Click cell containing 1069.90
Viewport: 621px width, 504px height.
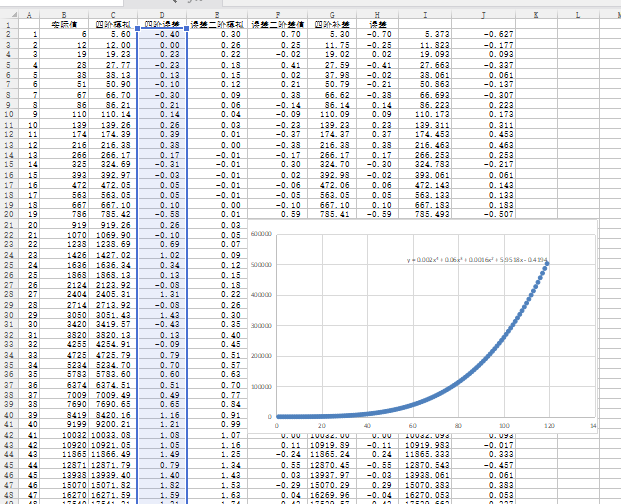113,235
